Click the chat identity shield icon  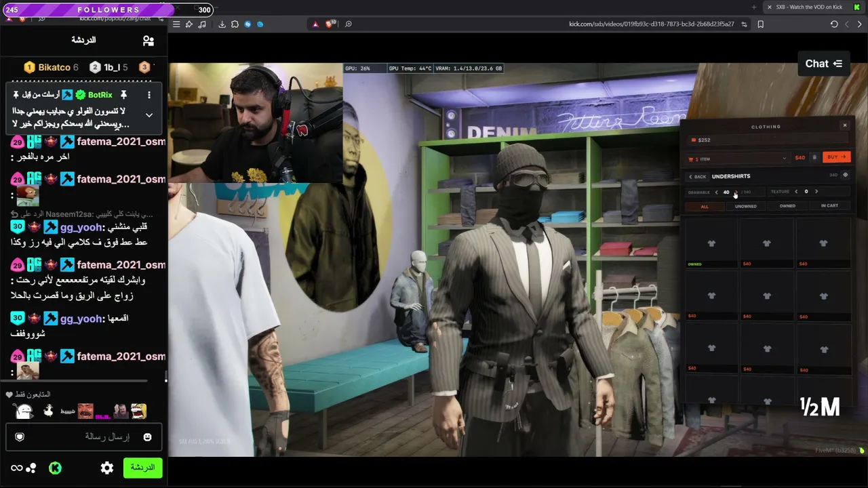[20, 437]
